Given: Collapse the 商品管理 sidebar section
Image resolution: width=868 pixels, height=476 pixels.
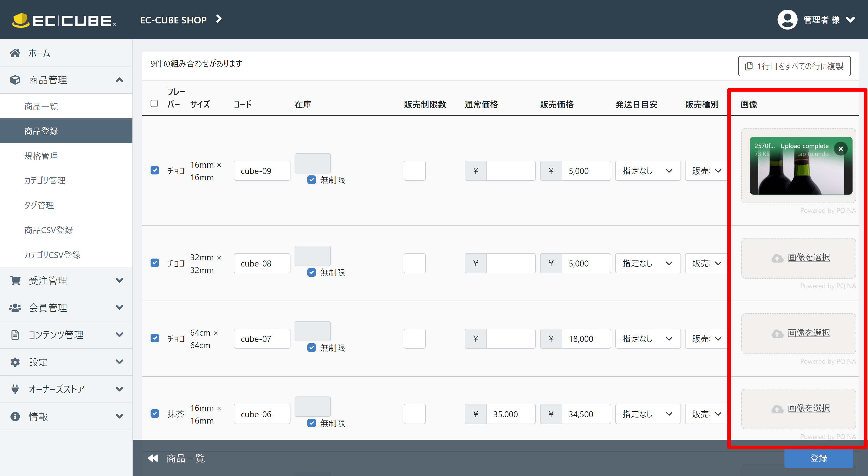Looking at the screenshot, I should click(119, 80).
